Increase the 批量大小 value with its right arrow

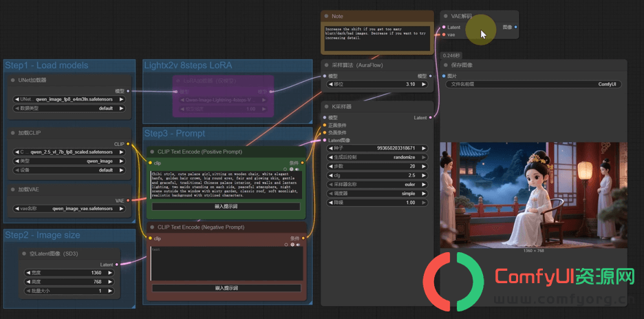coord(110,291)
